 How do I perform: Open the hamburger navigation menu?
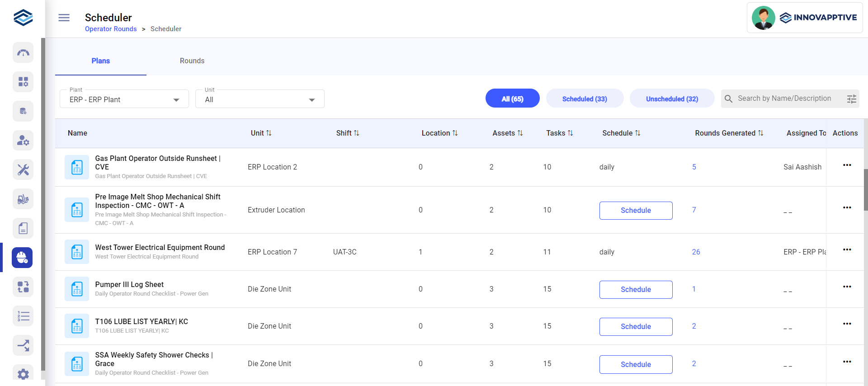(64, 18)
